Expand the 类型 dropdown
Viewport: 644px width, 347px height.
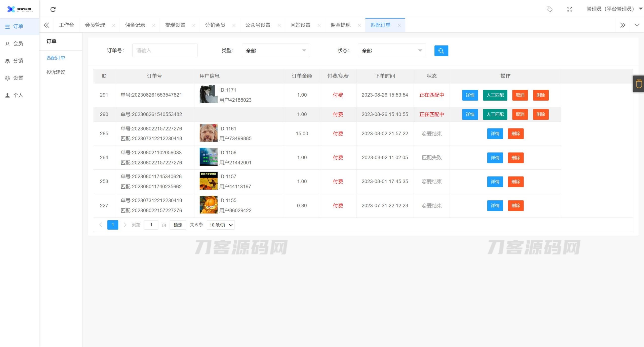point(276,51)
